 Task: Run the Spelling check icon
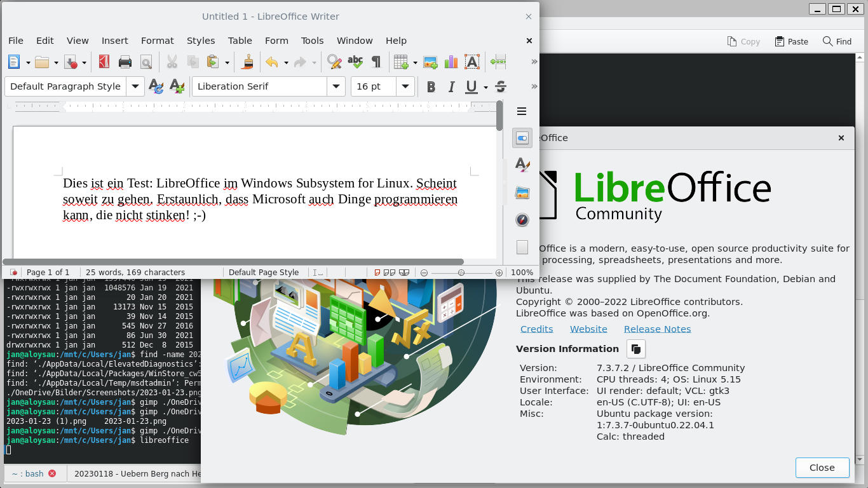(355, 62)
